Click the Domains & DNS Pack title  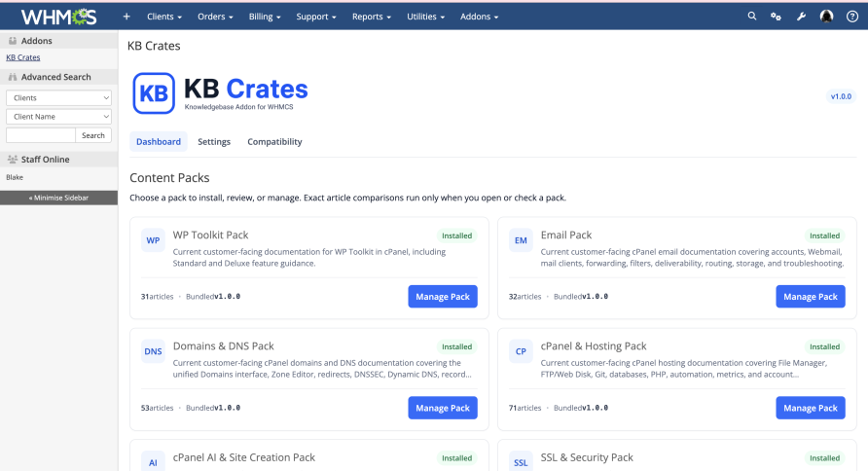223,346
